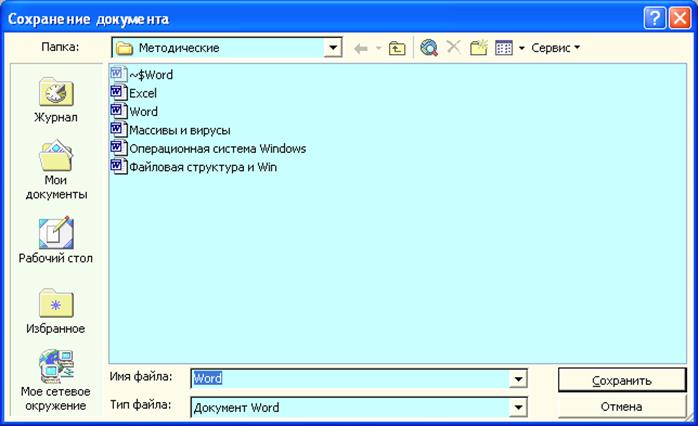Select Операционная система Windows file name
Viewport: 698px width, 426px height.
click(x=218, y=149)
